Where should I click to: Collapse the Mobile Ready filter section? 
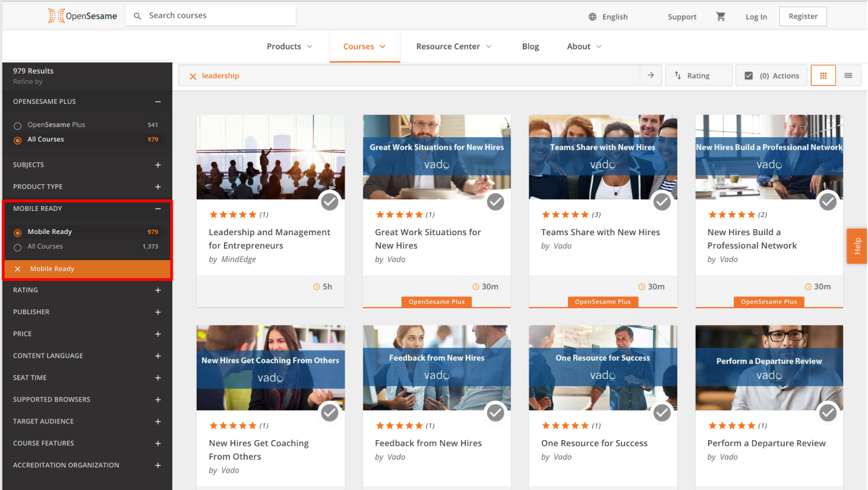pyautogui.click(x=158, y=209)
